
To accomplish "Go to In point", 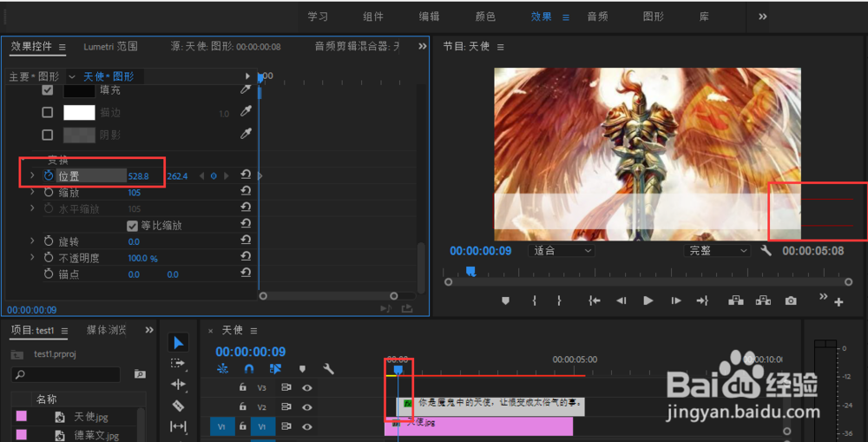I will click(595, 300).
